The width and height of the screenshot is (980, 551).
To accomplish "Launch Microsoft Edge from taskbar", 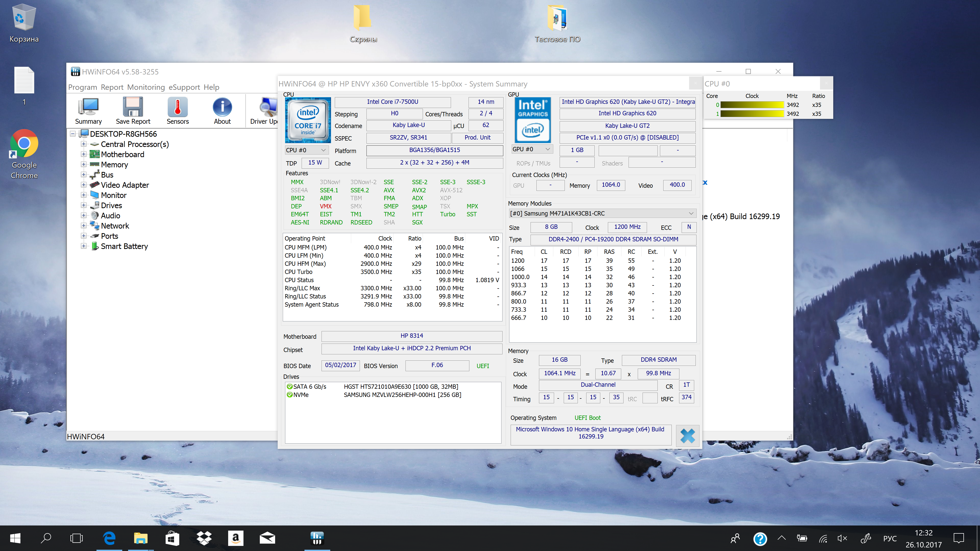I will [109, 538].
